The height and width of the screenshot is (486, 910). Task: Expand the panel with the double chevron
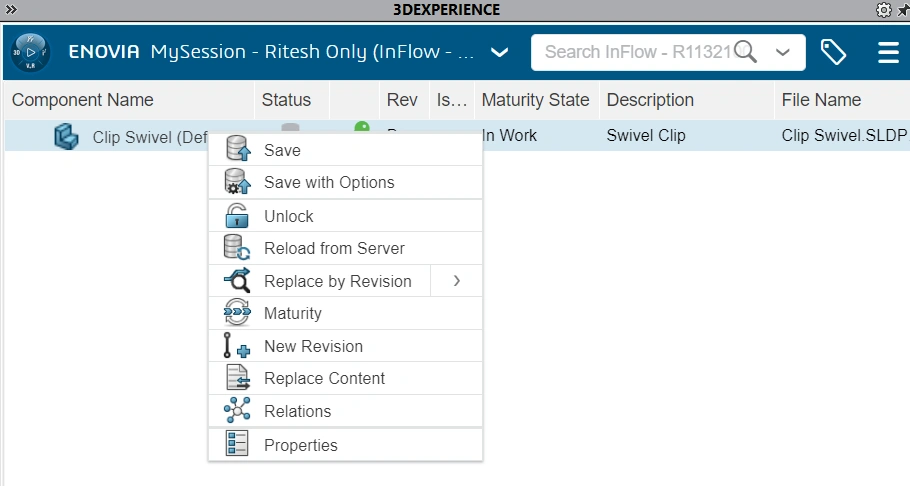pos(11,9)
